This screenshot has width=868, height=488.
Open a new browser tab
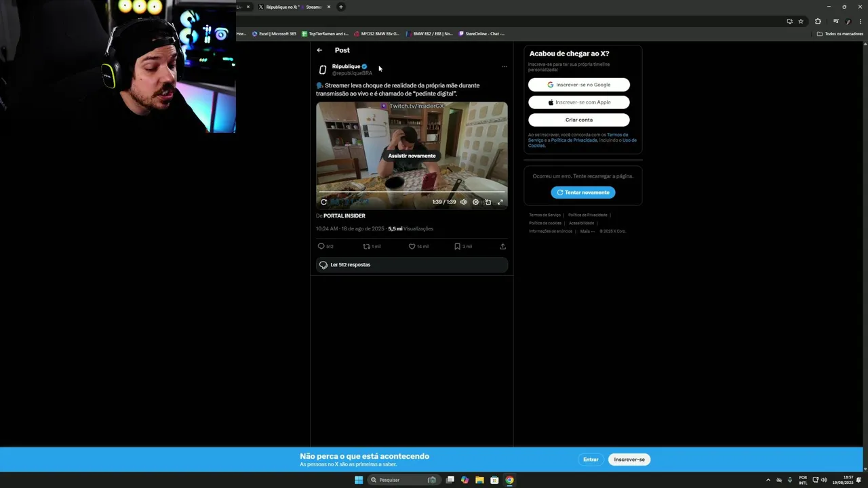341,7
